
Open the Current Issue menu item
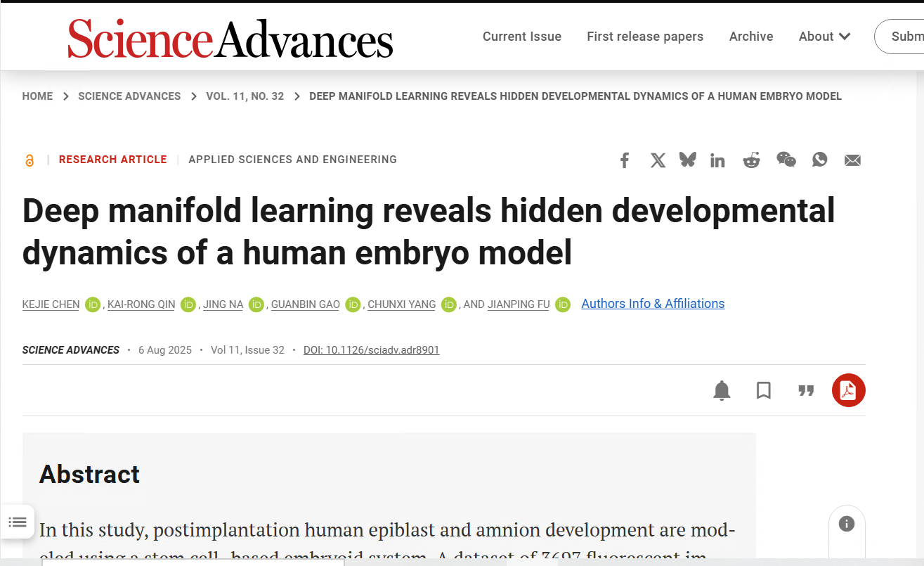[521, 37]
